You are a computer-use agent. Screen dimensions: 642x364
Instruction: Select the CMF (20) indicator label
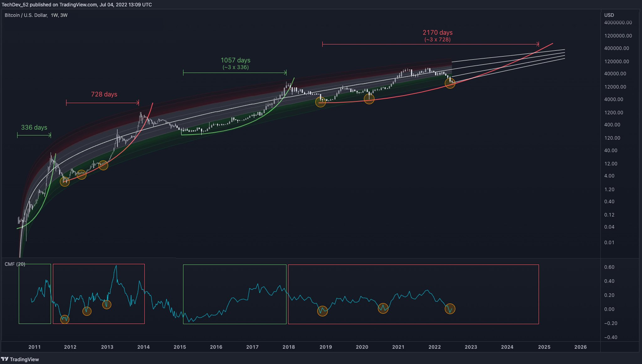point(15,265)
